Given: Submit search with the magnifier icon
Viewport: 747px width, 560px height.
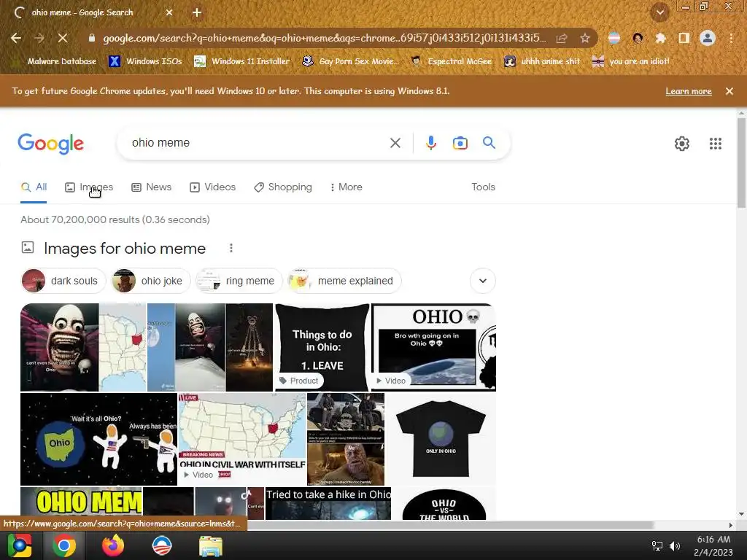Looking at the screenshot, I should click(x=489, y=142).
